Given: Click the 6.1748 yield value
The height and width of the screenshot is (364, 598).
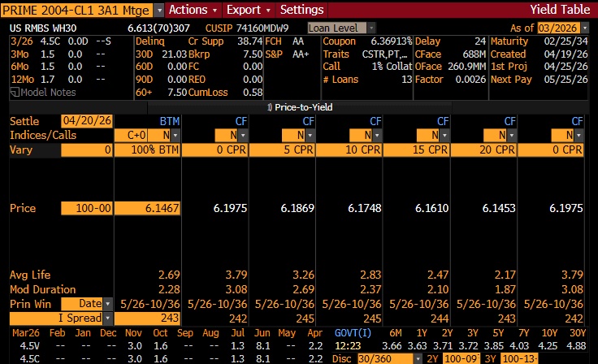Looking at the screenshot, I should [365, 208].
